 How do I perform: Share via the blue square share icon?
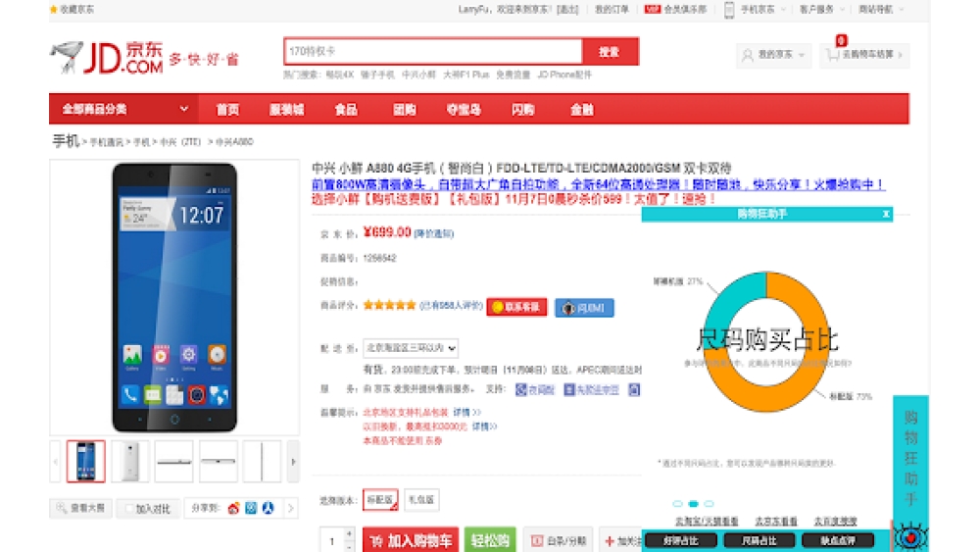click(x=251, y=508)
